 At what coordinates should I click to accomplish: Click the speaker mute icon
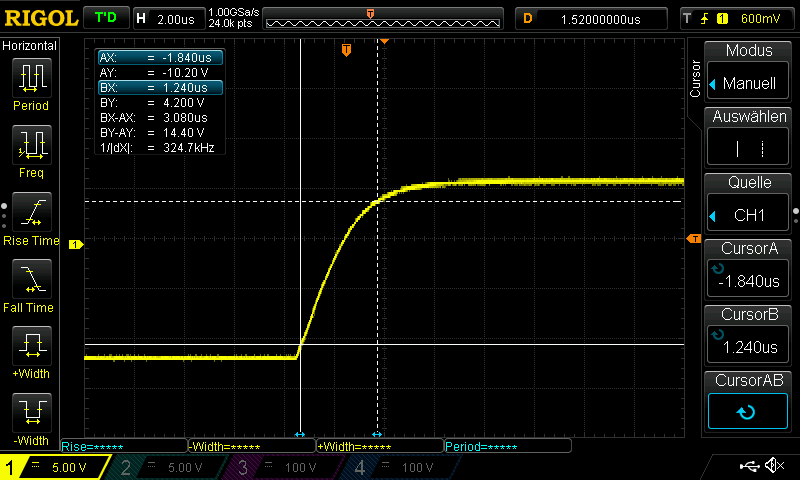tap(773, 466)
